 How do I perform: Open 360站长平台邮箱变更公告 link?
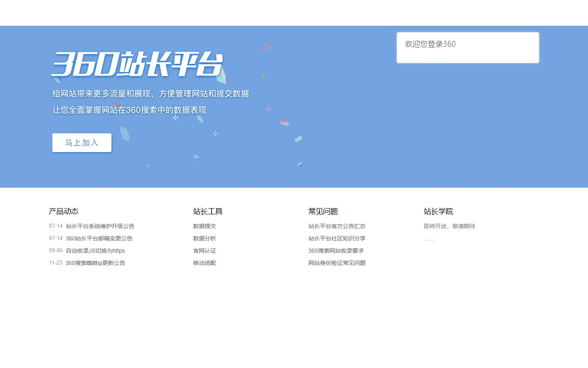(99, 238)
